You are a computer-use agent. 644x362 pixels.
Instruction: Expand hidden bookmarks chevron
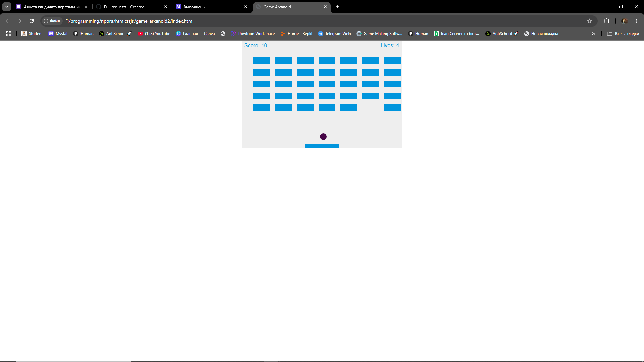[594, 34]
